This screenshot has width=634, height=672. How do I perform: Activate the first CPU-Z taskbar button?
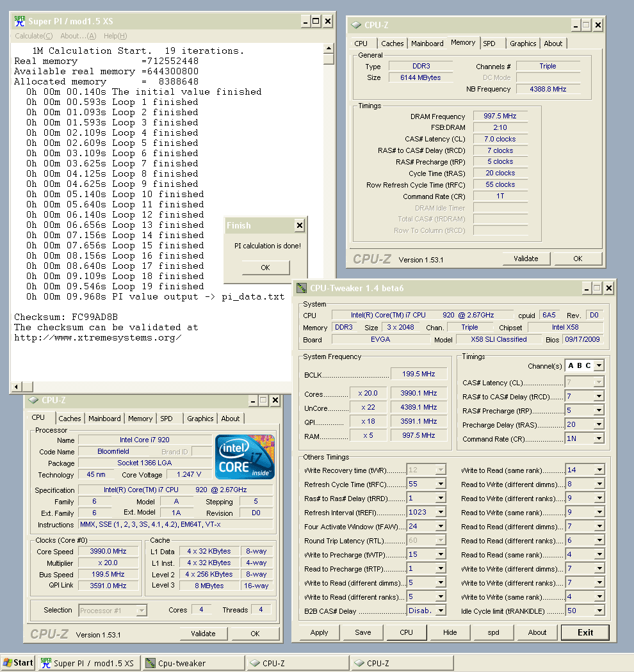click(298, 663)
